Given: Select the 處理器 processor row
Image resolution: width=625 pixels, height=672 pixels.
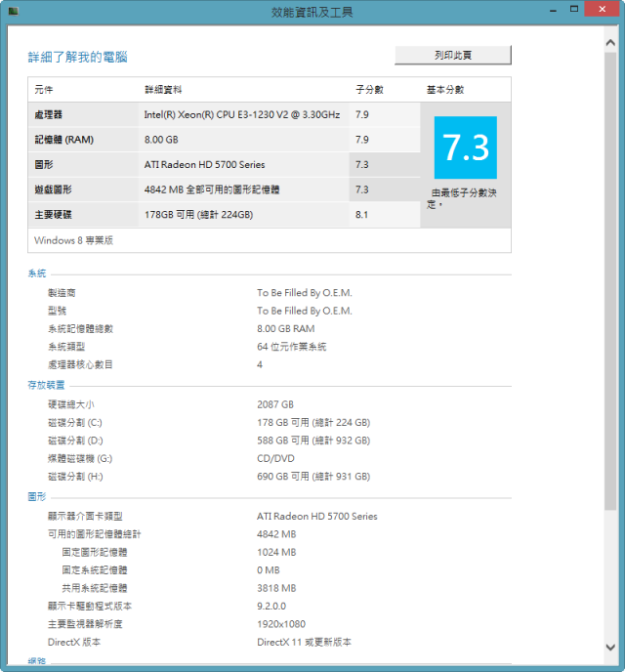Looking at the screenshot, I should [224, 114].
